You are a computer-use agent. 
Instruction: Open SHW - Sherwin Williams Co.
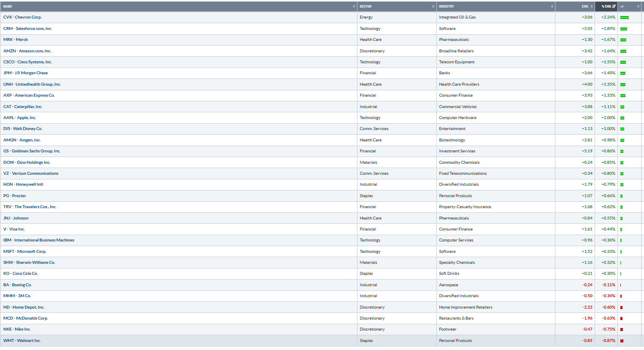point(29,263)
